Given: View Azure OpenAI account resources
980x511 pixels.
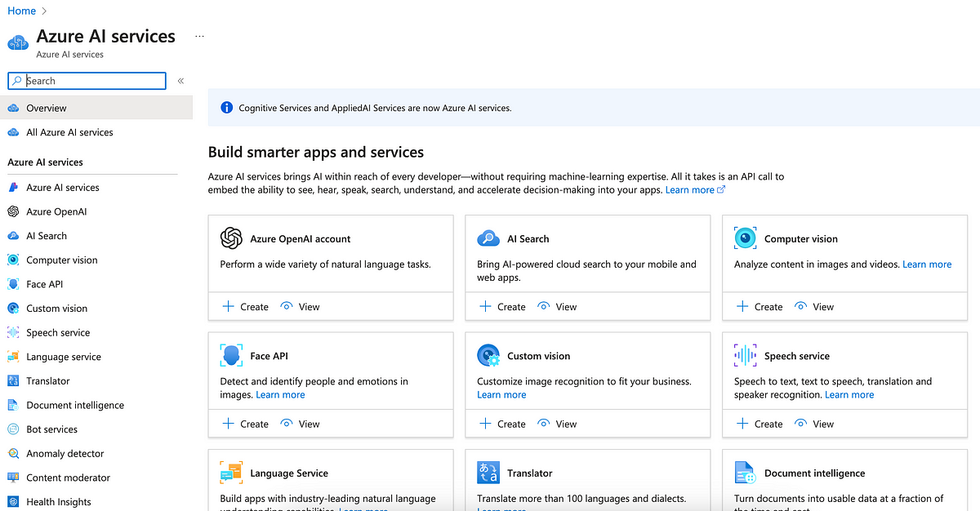Looking at the screenshot, I should 300,307.
